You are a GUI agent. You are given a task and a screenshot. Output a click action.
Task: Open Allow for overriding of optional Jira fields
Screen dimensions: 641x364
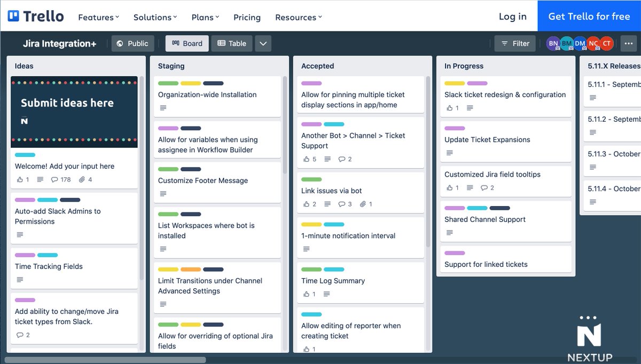click(x=217, y=335)
